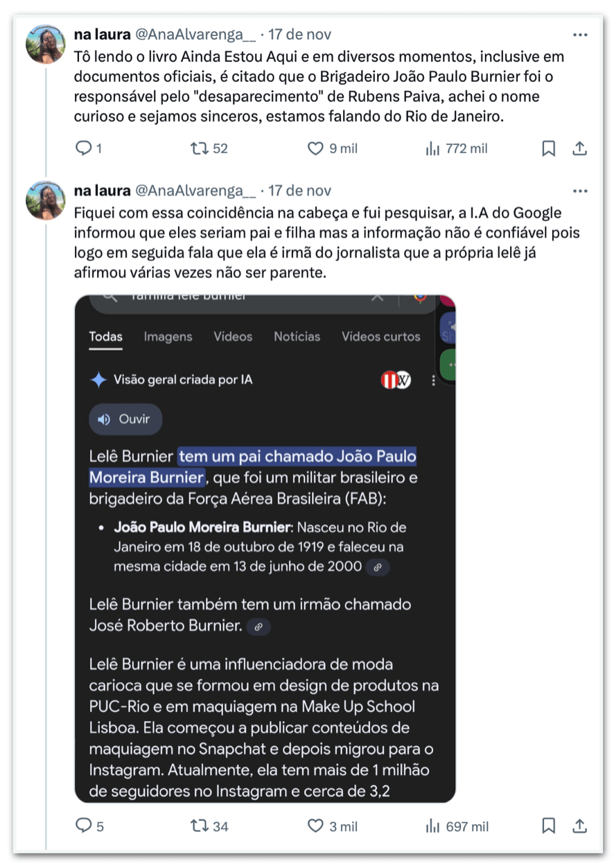Select the Notícias tab in the Google screenshot
The height and width of the screenshot is (868, 614).
(x=297, y=337)
